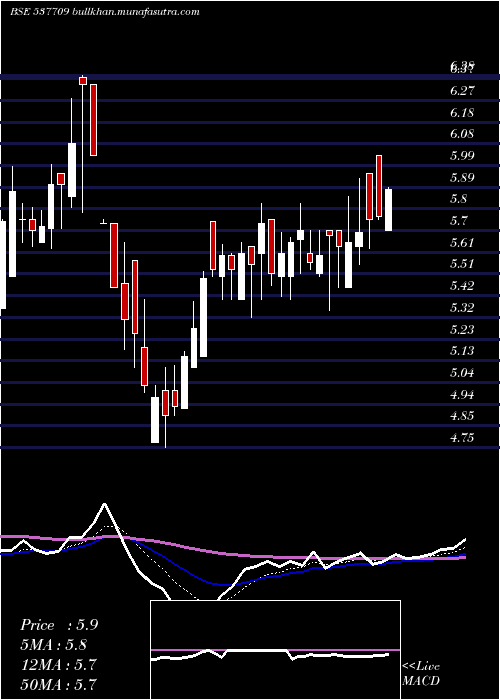This screenshot has height=700, width=500.
Task: Select the 5.89 price axis label
Action: (x=462, y=178)
